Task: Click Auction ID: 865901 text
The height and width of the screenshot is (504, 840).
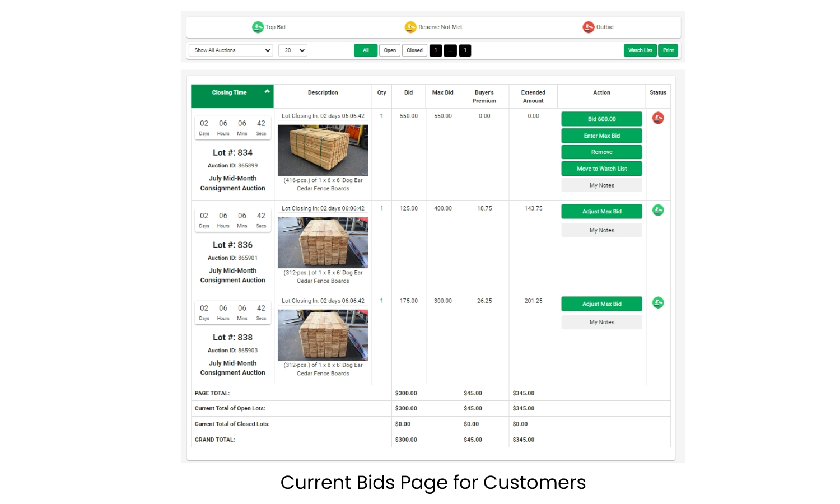Action: [232, 258]
